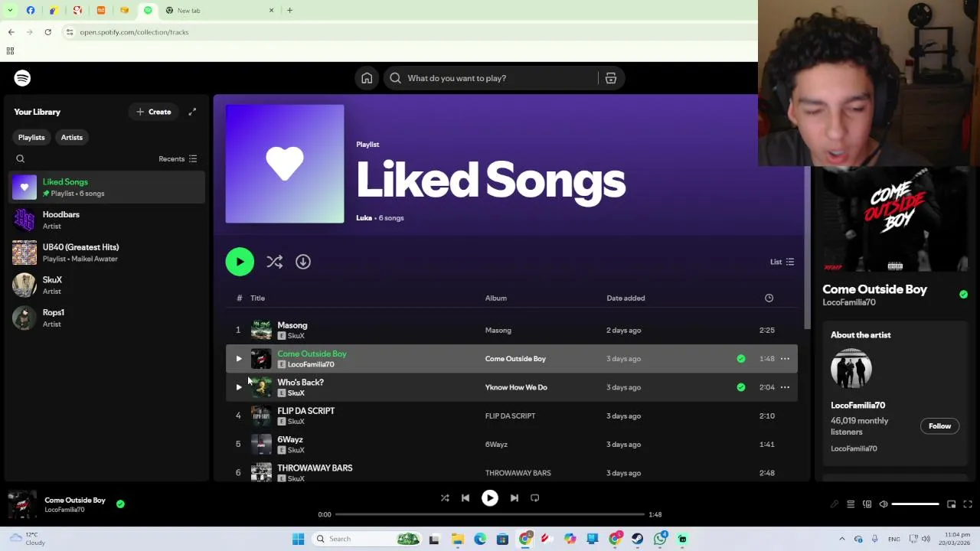Click the Create button in Your Library
The height and width of the screenshot is (551, 980).
pyautogui.click(x=153, y=112)
